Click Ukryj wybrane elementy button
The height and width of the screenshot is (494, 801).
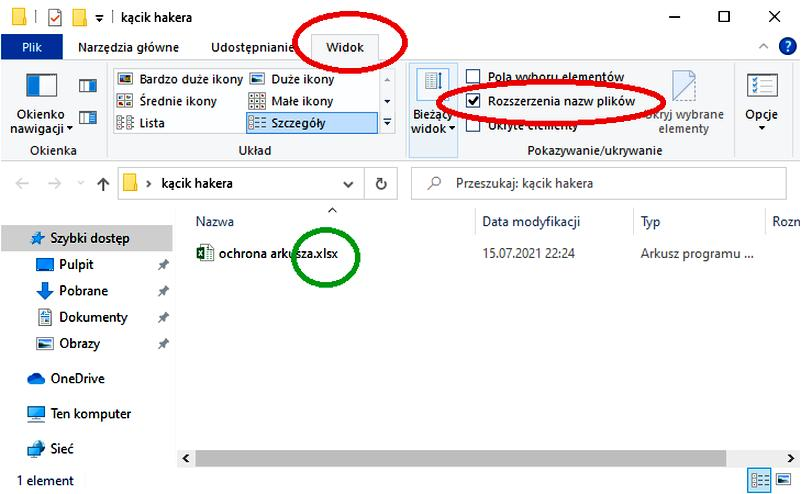pos(684,103)
